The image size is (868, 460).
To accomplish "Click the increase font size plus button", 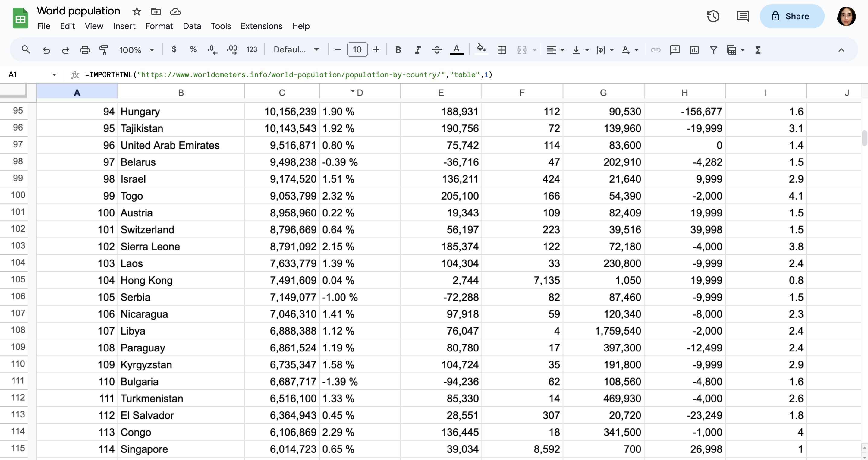I will pos(376,50).
